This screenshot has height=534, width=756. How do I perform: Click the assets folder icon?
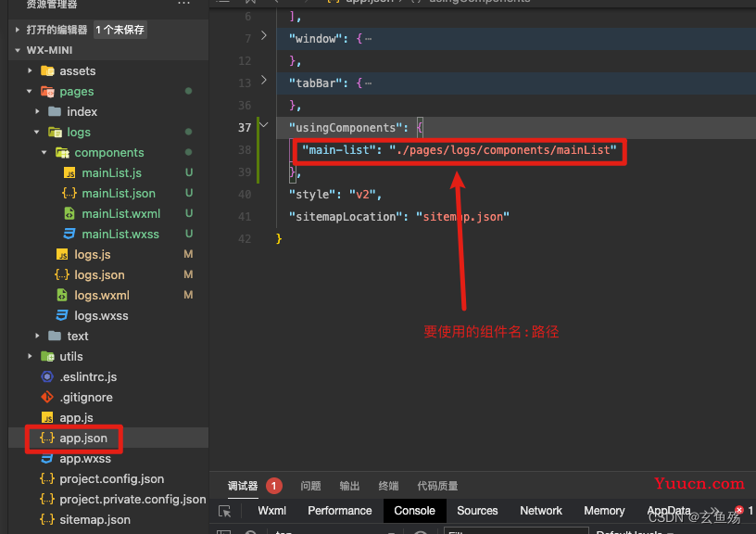(x=47, y=70)
